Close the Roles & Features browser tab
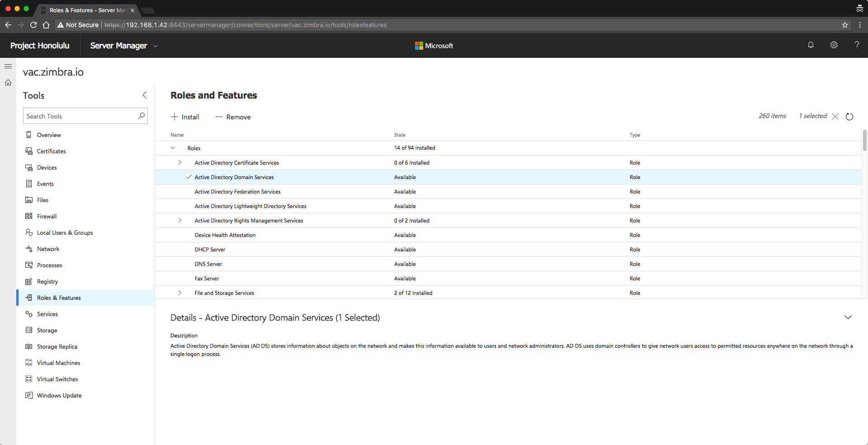 coord(132,10)
